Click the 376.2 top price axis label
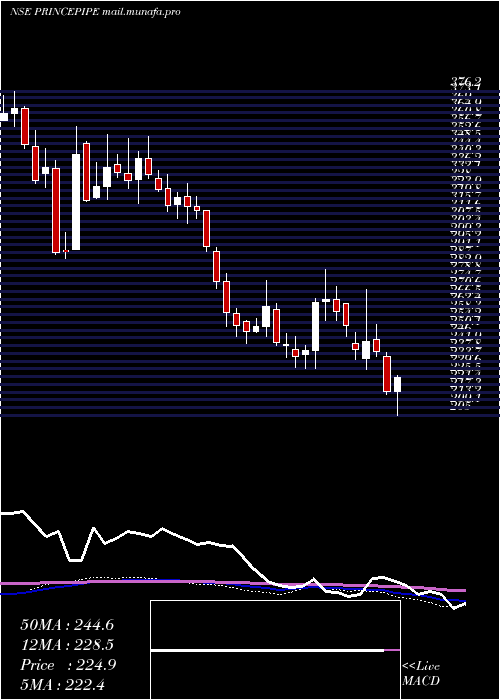500x700 pixels. pyautogui.click(x=466, y=82)
